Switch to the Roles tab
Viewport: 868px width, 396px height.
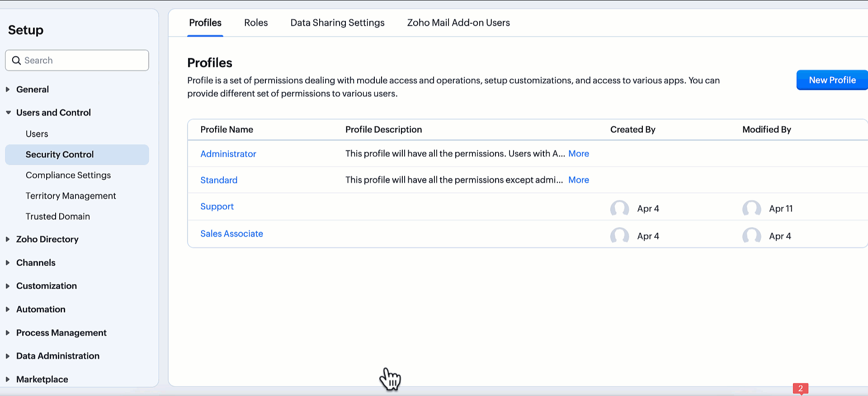point(256,23)
